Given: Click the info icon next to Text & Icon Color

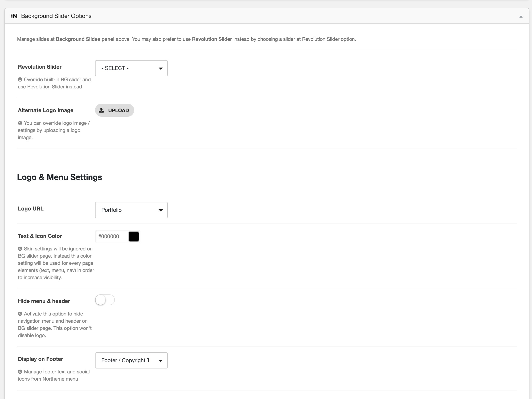Looking at the screenshot, I should [20, 249].
